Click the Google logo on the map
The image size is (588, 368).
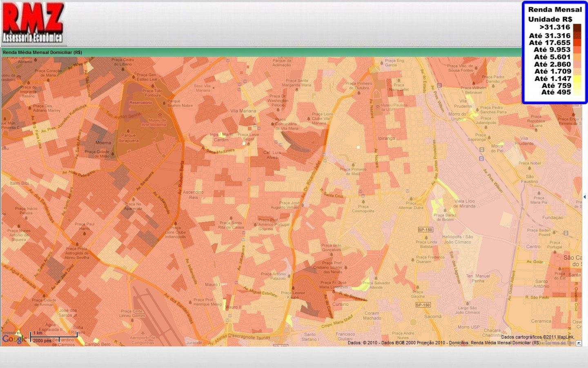click(x=14, y=339)
